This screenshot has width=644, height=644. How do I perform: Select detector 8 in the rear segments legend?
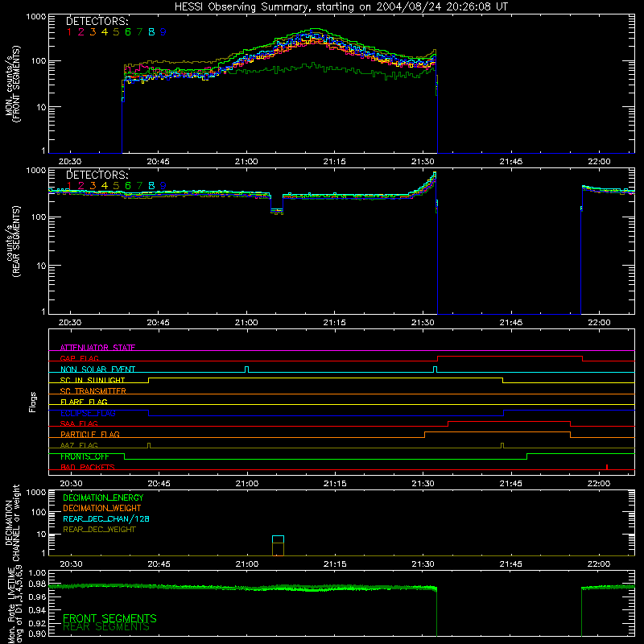pos(151,186)
